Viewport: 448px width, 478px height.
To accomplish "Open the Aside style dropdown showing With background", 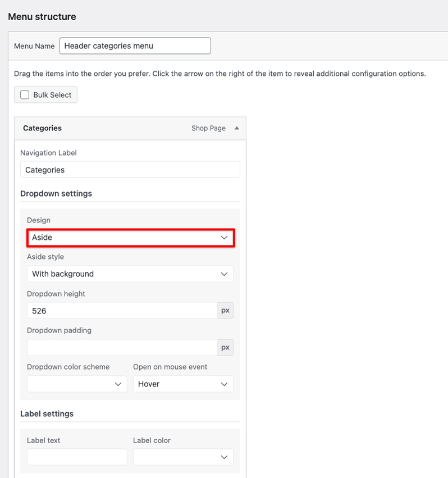I will click(x=124, y=274).
